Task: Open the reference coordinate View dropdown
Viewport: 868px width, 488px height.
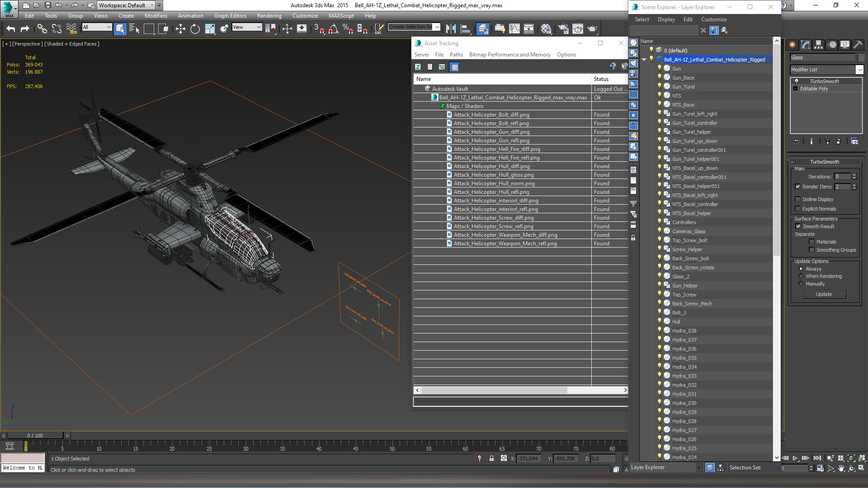Action: coord(247,27)
